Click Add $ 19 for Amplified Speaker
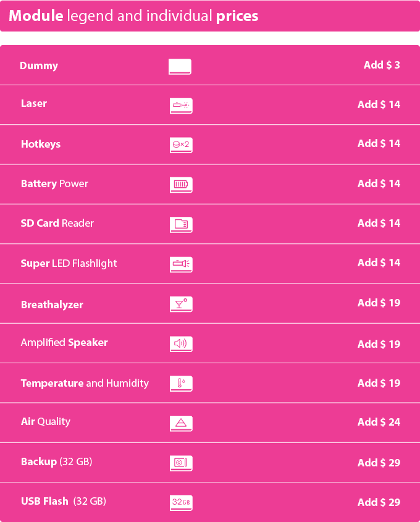This screenshot has height=522, width=420. (x=379, y=344)
